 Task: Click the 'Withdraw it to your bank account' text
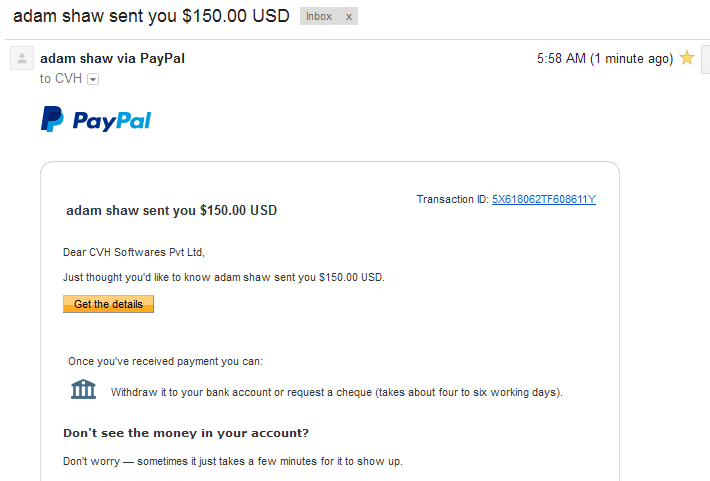coord(336,392)
